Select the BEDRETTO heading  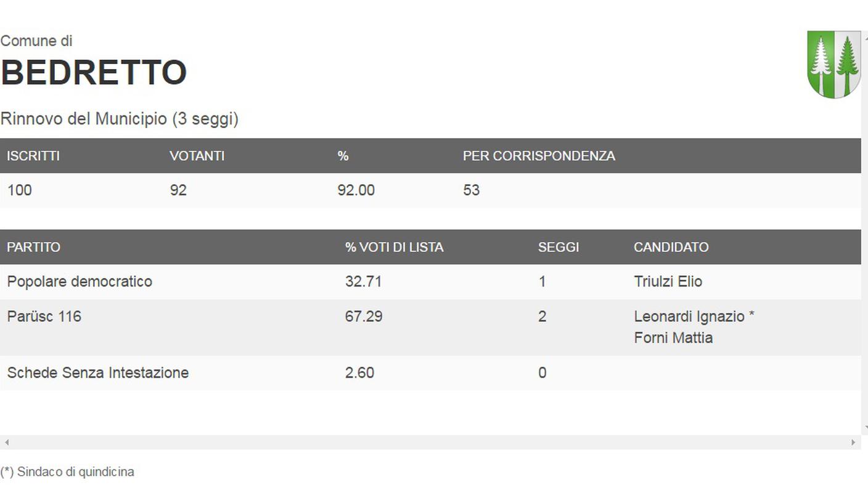(94, 73)
